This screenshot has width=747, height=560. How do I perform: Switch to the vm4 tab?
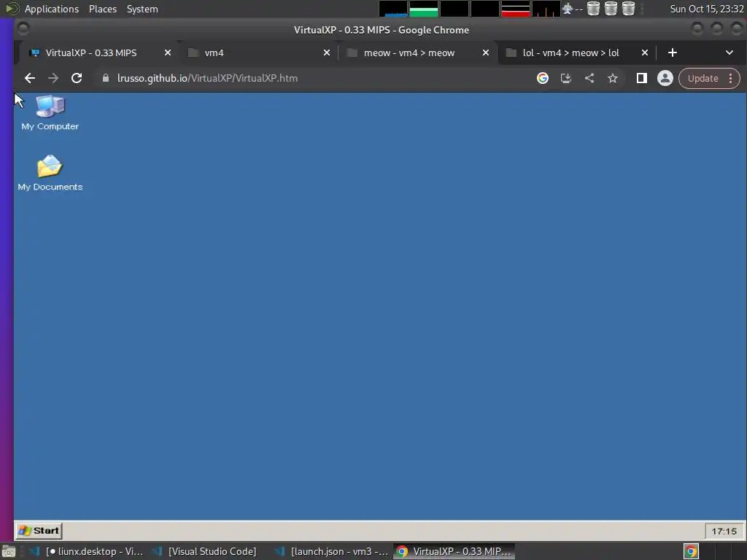(258, 52)
